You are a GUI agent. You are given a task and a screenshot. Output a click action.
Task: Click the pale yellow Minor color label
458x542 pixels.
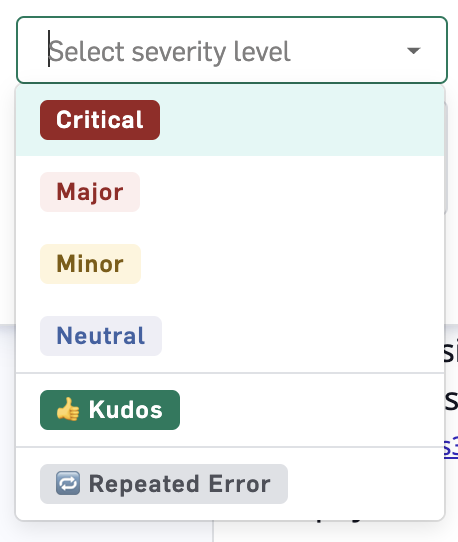click(x=90, y=264)
